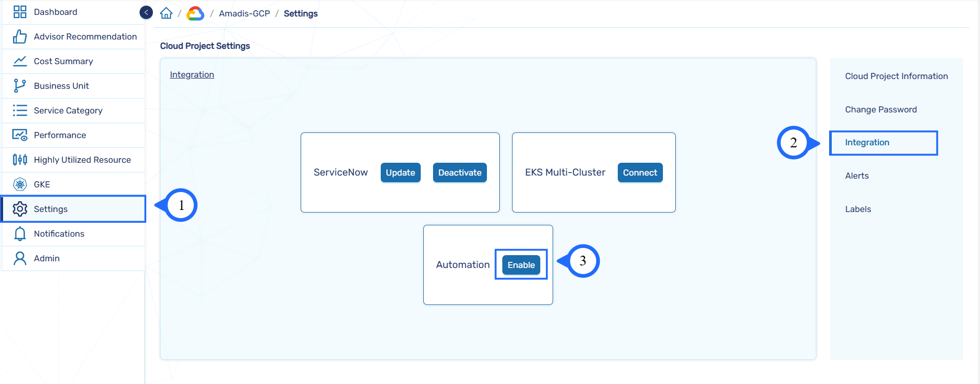980x384 pixels.
Task: Click the Dashboard grid icon
Action: tap(19, 12)
